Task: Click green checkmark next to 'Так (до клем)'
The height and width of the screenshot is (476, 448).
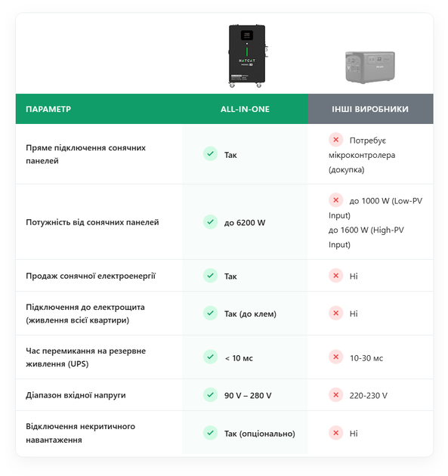Action: tap(210, 313)
